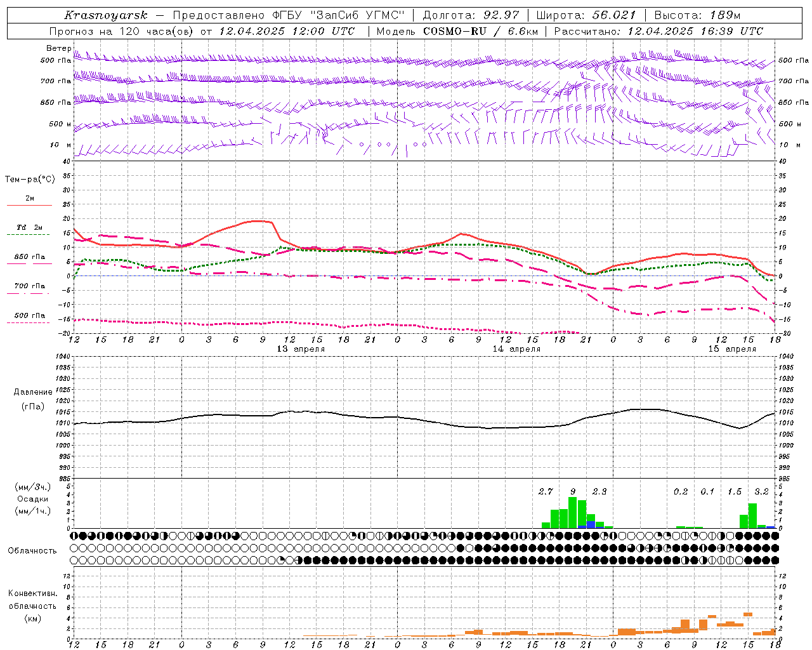
Task: Click the "700 гПа" temperature legend entry
Action: 30,286
